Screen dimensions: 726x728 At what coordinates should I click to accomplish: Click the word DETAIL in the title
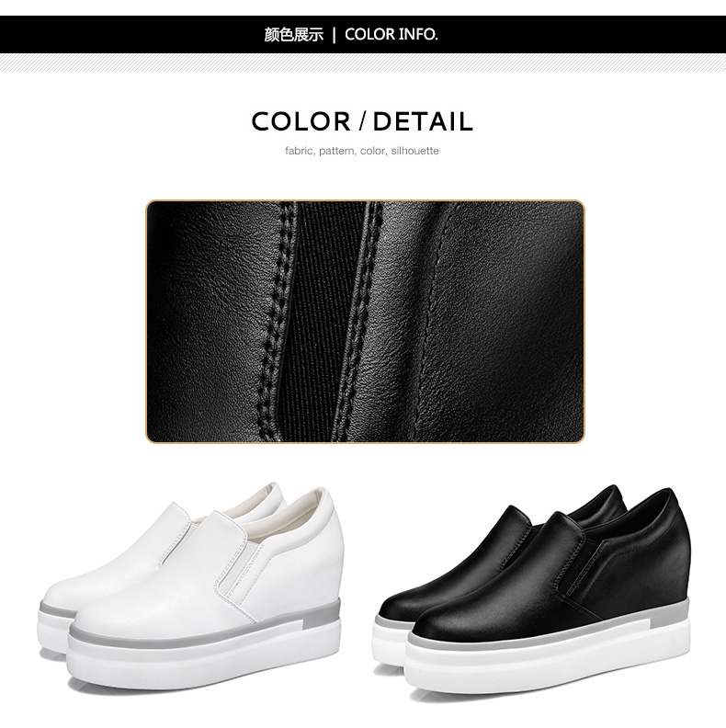point(423,121)
